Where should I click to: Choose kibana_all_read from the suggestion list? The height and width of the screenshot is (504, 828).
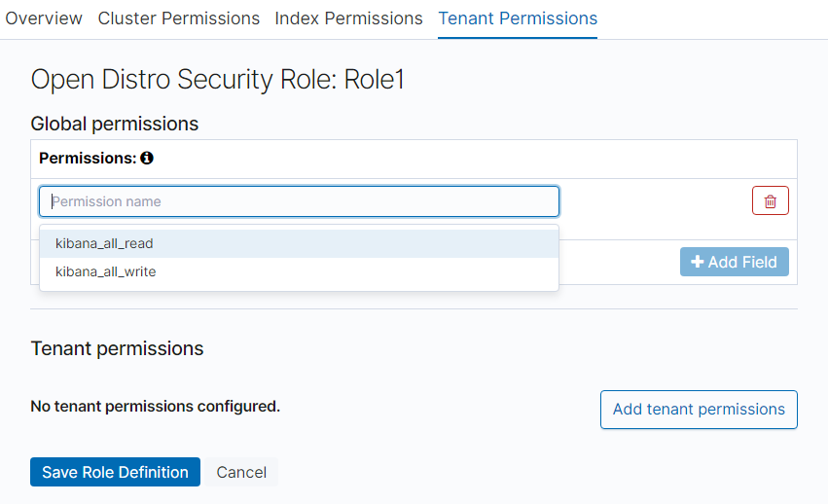(104, 243)
